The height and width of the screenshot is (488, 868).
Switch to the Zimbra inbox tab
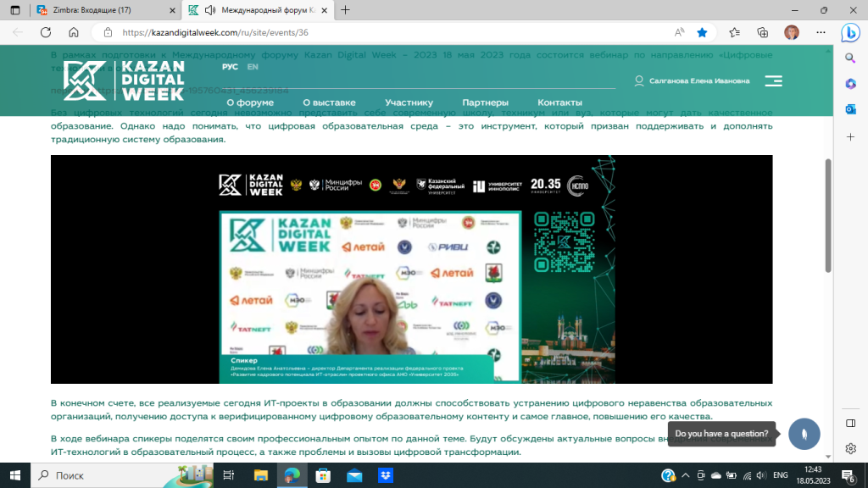coord(106,10)
